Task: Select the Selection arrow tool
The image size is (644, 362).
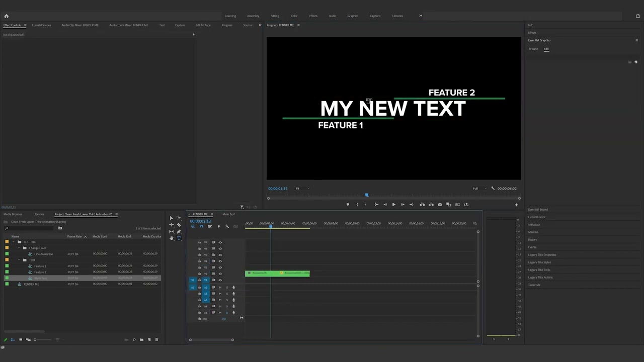Action: pyautogui.click(x=172, y=218)
